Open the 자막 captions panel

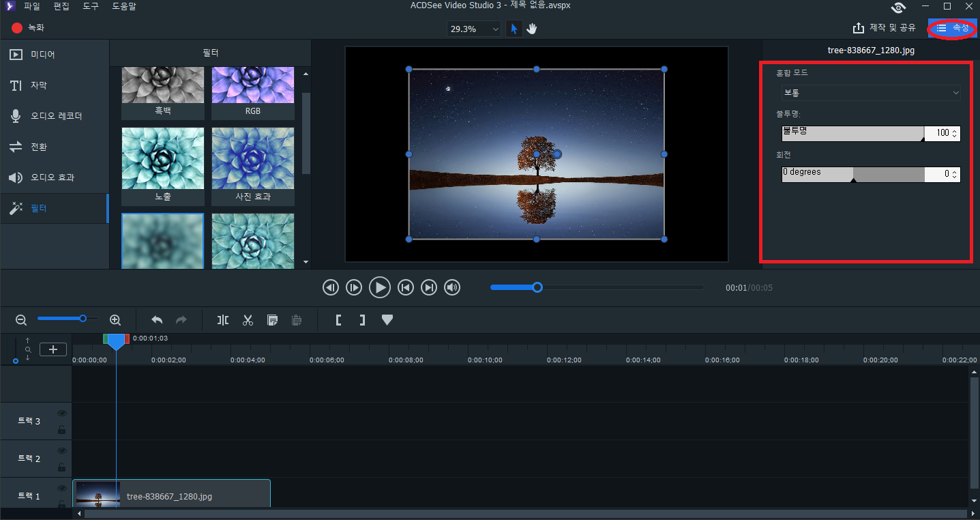tap(55, 85)
